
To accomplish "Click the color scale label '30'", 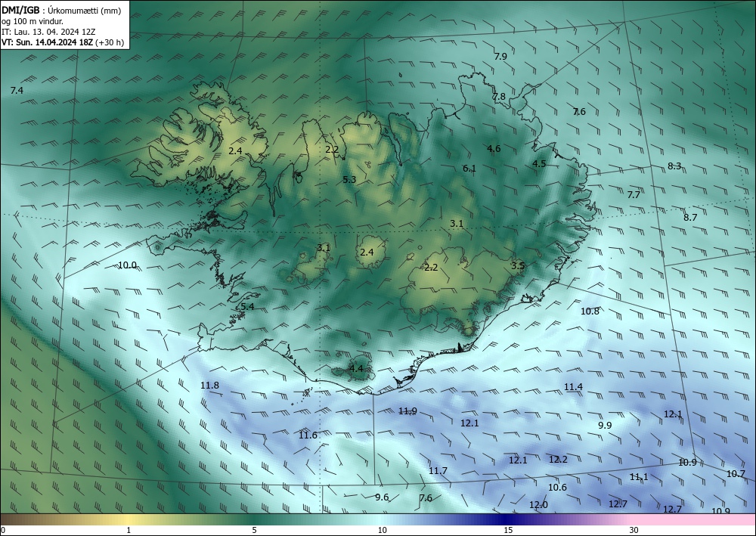I will point(634,530).
